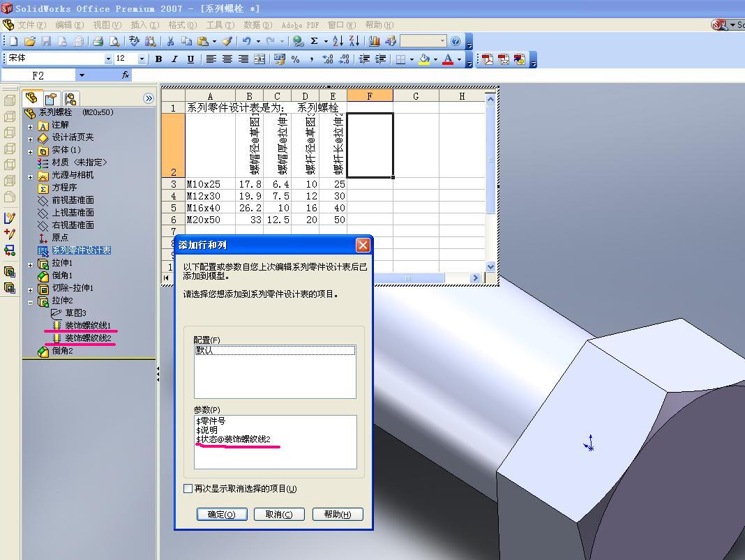The width and height of the screenshot is (745, 560).
Task: Click the Paste clipboard icon
Action: (203, 42)
